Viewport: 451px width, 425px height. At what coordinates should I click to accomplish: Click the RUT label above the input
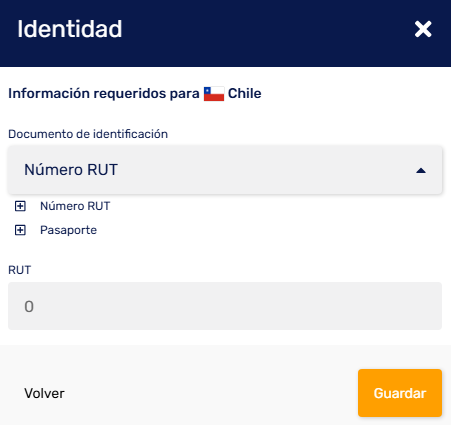click(x=19, y=270)
